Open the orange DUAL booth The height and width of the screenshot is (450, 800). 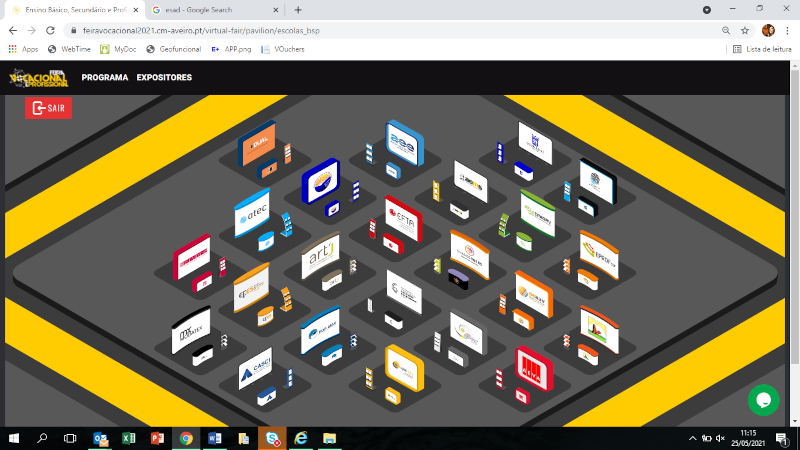pyautogui.click(x=257, y=143)
